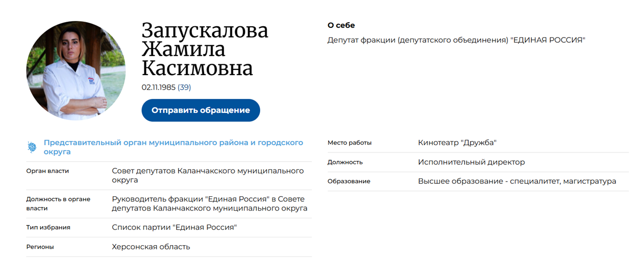Viewport: 644px width, 258px height.
Task: Click the "Отправить обращение" button
Action: 200,110
